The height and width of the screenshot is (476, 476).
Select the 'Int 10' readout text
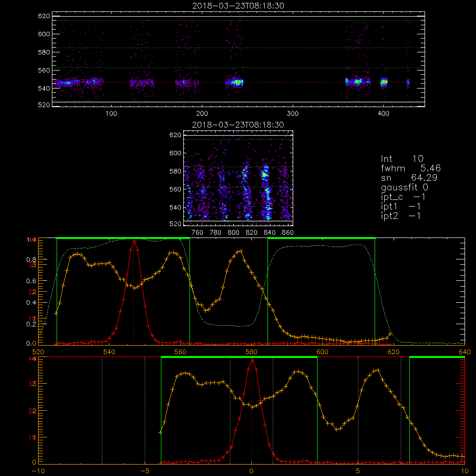[x=402, y=159]
